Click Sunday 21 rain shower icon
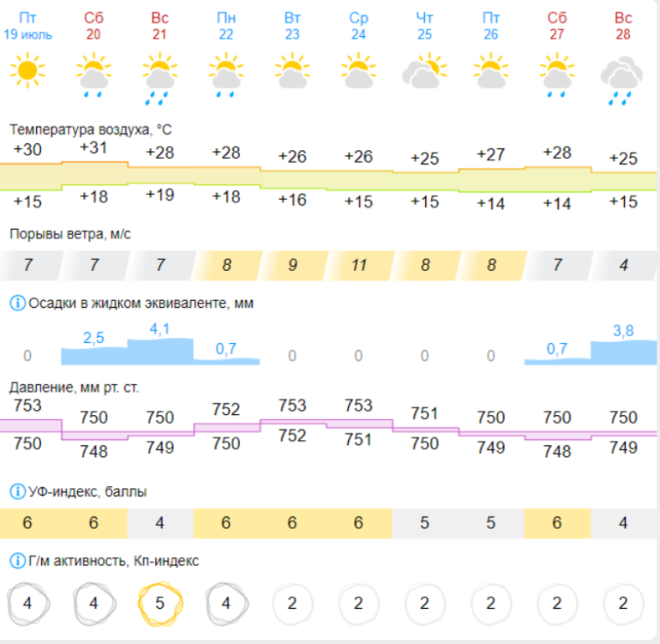The image size is (660, 644). tap(159, 76)
